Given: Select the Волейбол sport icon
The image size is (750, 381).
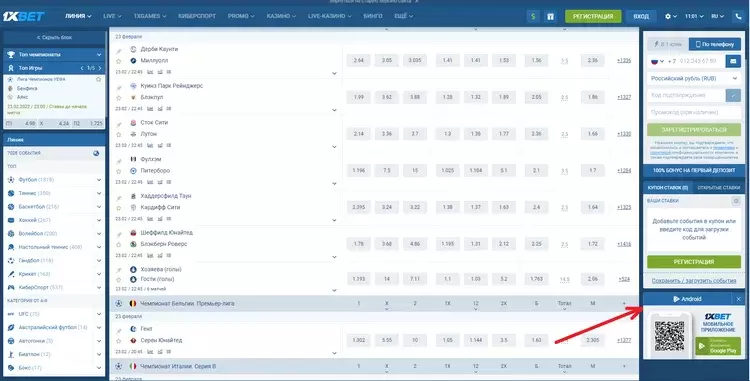Looking at the screenshot, I should click(x=11, y=233).
